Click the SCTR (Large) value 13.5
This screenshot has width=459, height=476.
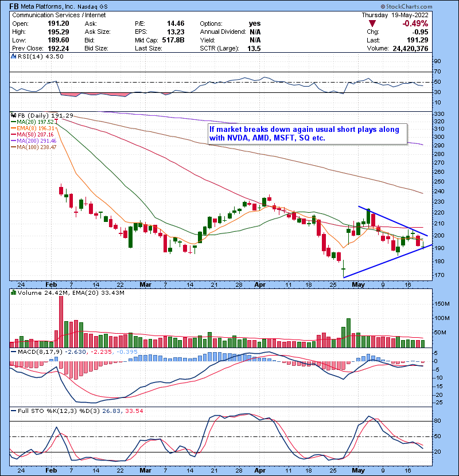pyautogui.click(x=254, y=49)
